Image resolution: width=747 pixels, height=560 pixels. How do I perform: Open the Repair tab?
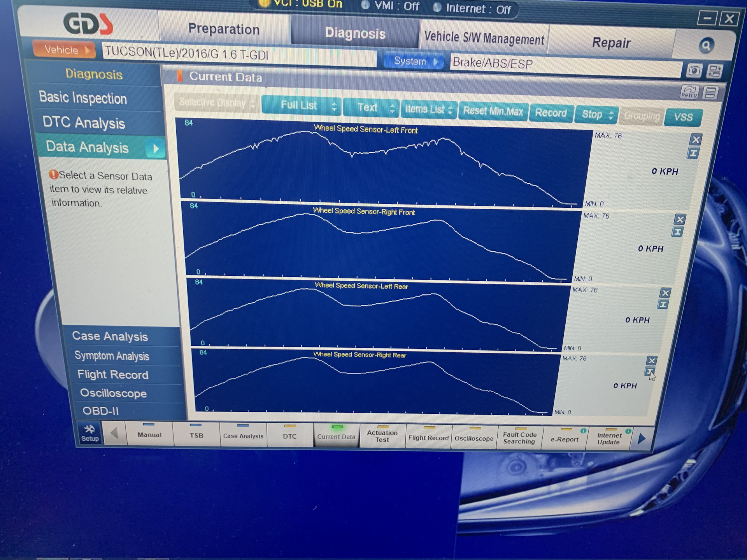coord(611,43)
